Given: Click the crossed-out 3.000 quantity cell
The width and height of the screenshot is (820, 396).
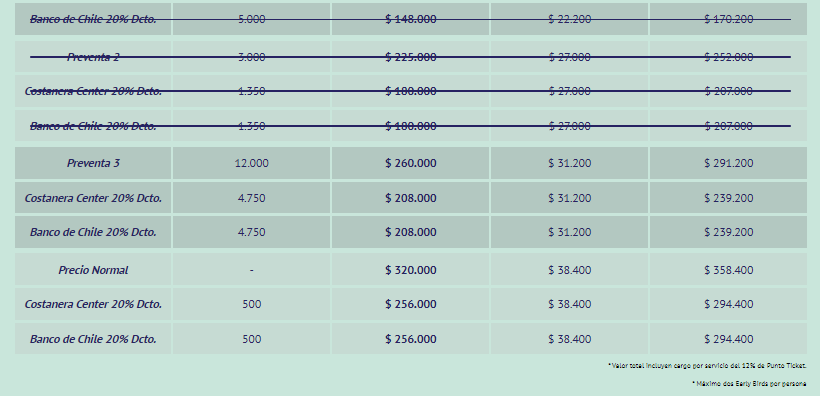Looking at the screenshot, I should coord(252,57).
